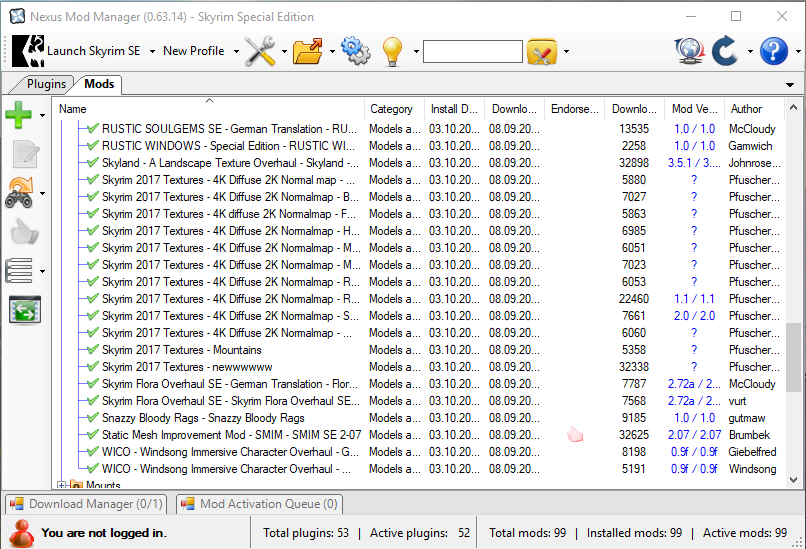Click the search text field in toolbar
Screen dimensions: 806x549
[x=472, y=51]
